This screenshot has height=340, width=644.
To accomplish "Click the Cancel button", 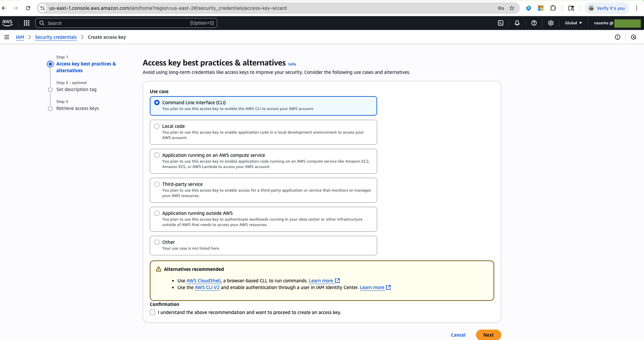I will (x=458, y=335).
